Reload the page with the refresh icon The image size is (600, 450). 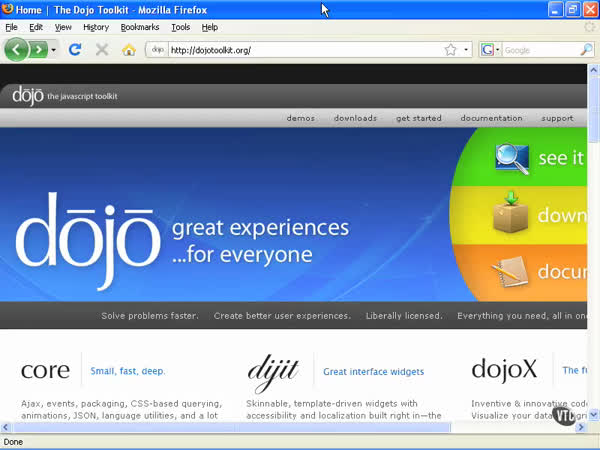[x=75, y=49]
